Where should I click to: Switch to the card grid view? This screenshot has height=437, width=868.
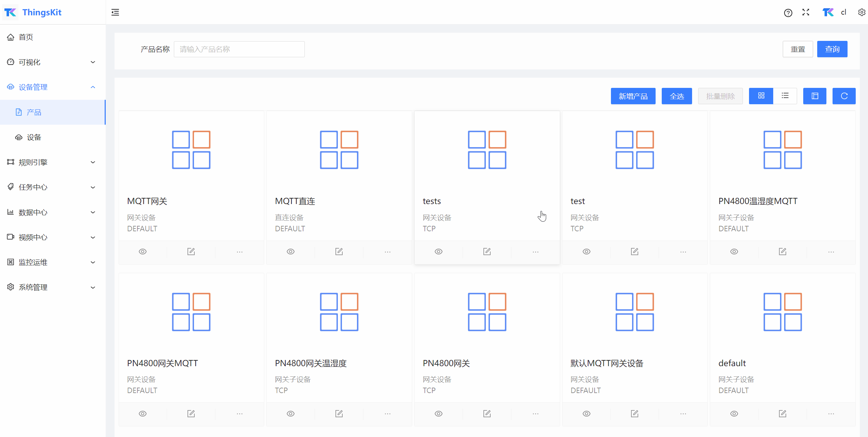click(761, 96)
